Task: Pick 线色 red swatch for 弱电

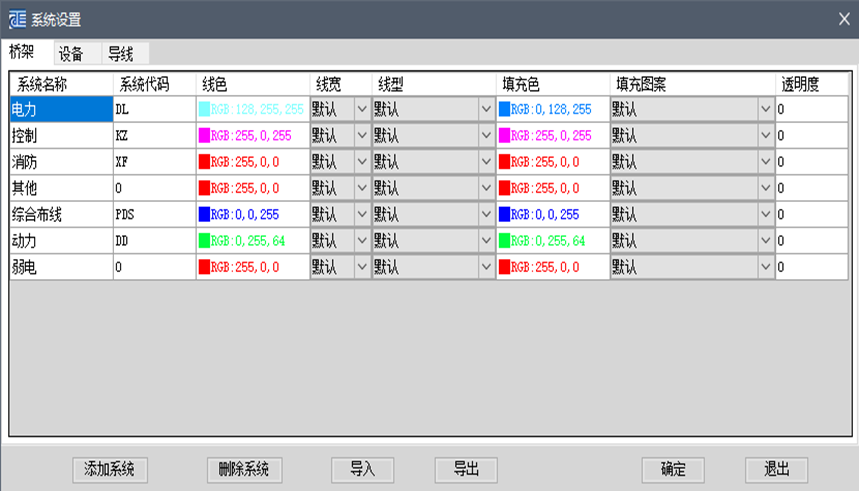Action: (x=204, y=267)
